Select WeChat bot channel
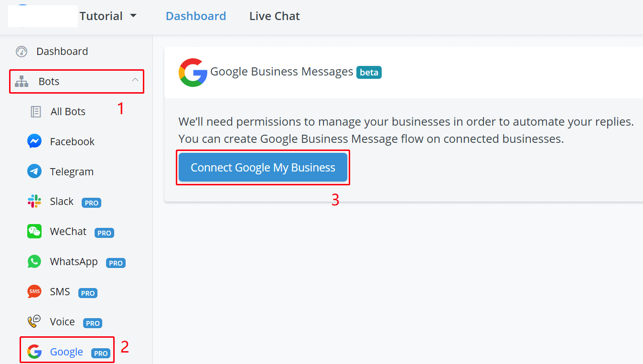 [x=68, y=232]
